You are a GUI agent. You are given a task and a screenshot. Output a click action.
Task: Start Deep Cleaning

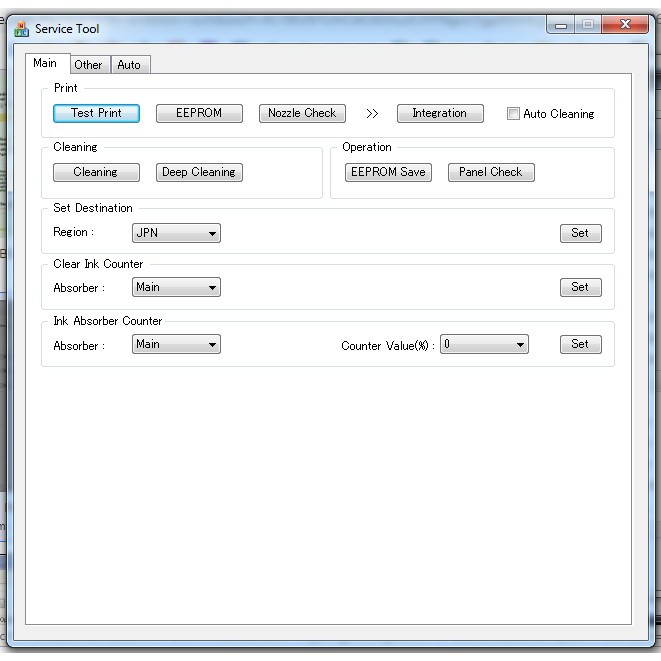(x=199, y=172)
